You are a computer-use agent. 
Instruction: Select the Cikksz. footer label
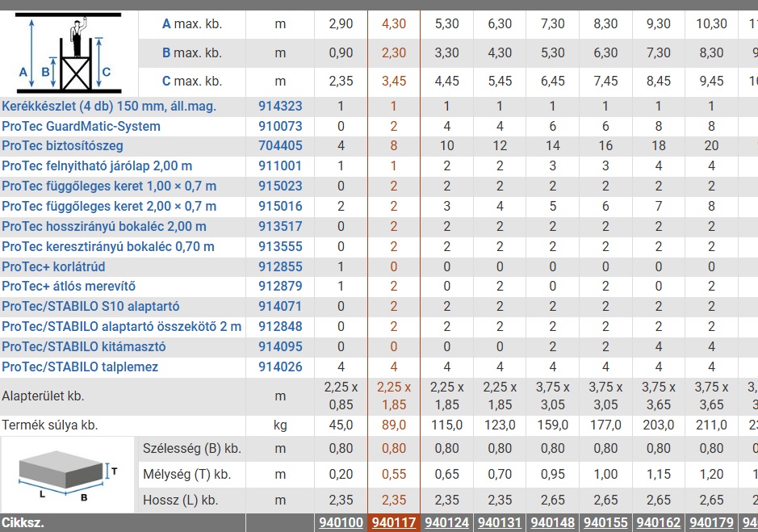click(23, 523)
